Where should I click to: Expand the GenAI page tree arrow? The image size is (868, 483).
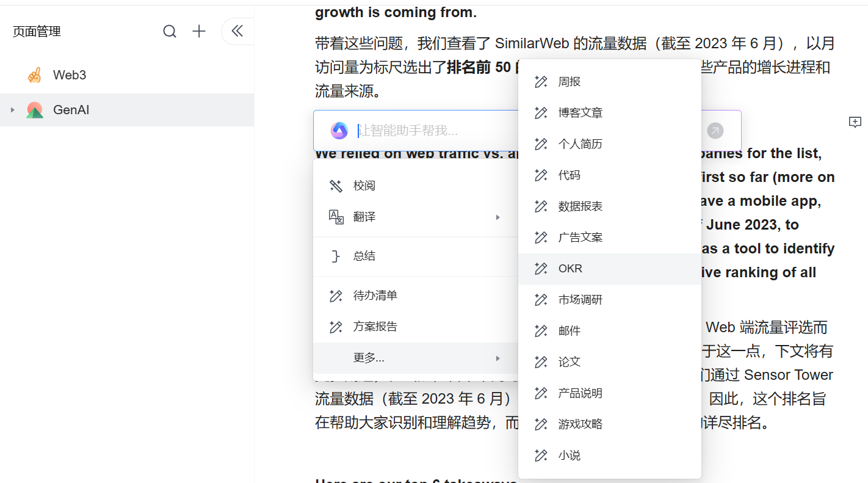click(x=13, y=111)
